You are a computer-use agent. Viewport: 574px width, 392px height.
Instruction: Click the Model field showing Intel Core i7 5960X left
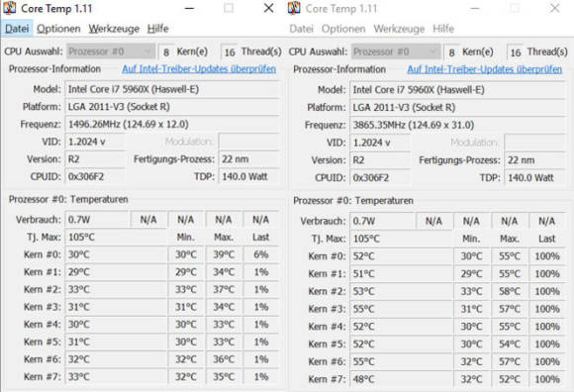[171, 89]
